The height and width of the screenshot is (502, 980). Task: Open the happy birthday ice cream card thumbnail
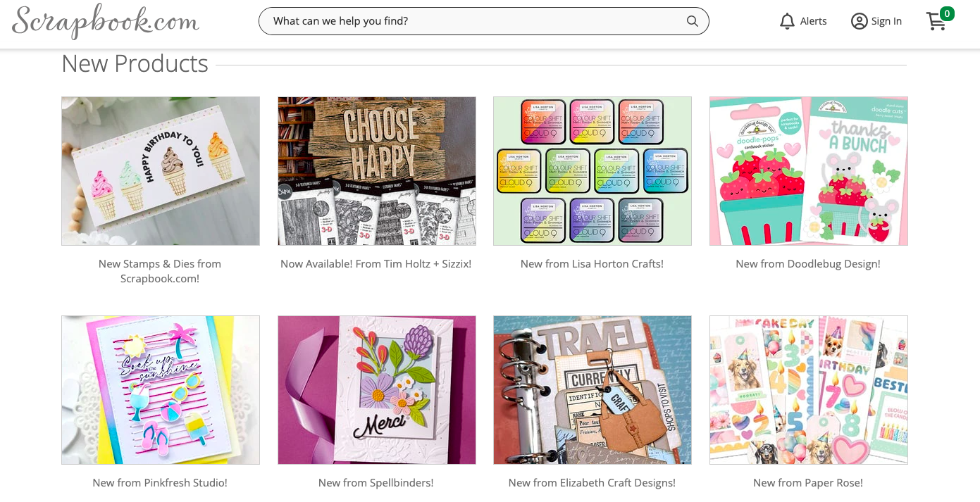[161, 171]
